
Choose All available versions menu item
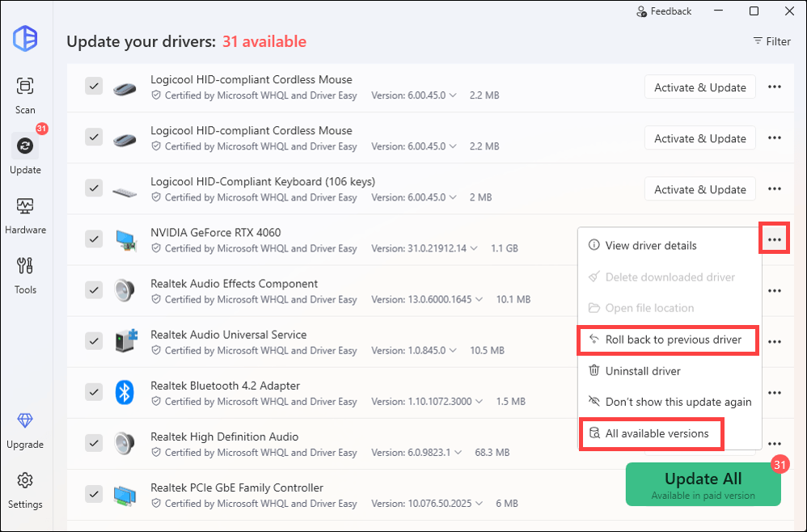click(657, 433)
